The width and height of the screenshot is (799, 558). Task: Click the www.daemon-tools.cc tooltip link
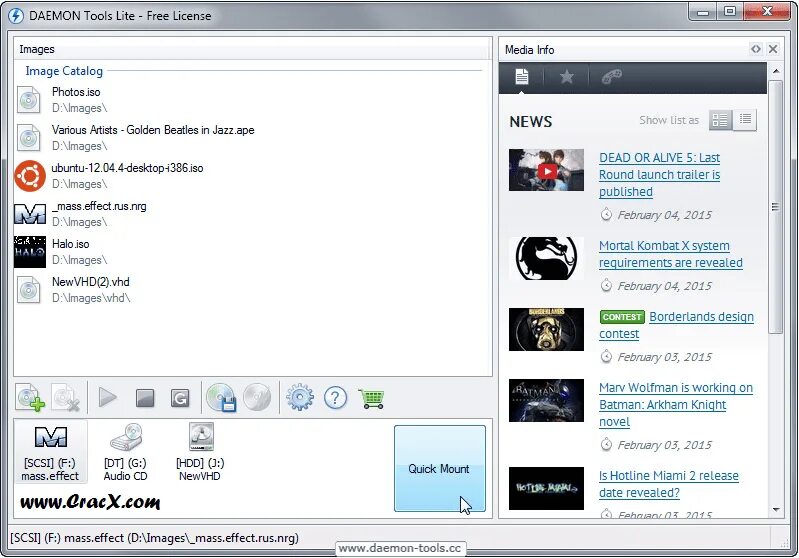[400, 548]
